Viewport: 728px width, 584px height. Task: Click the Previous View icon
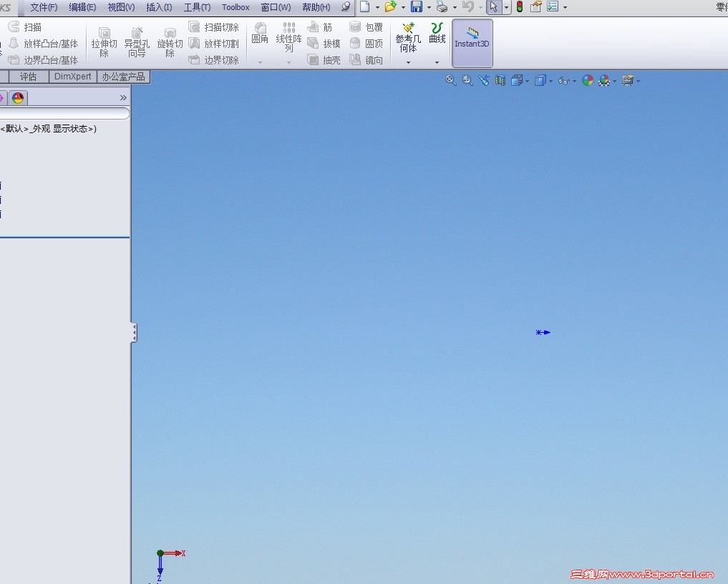coord(484,80)
